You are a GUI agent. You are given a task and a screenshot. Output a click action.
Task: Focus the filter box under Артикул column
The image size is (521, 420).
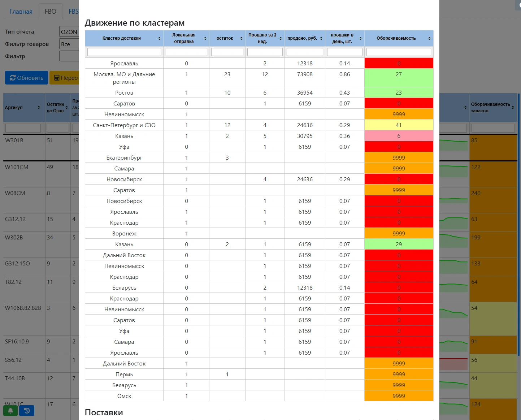coord(23,128)
